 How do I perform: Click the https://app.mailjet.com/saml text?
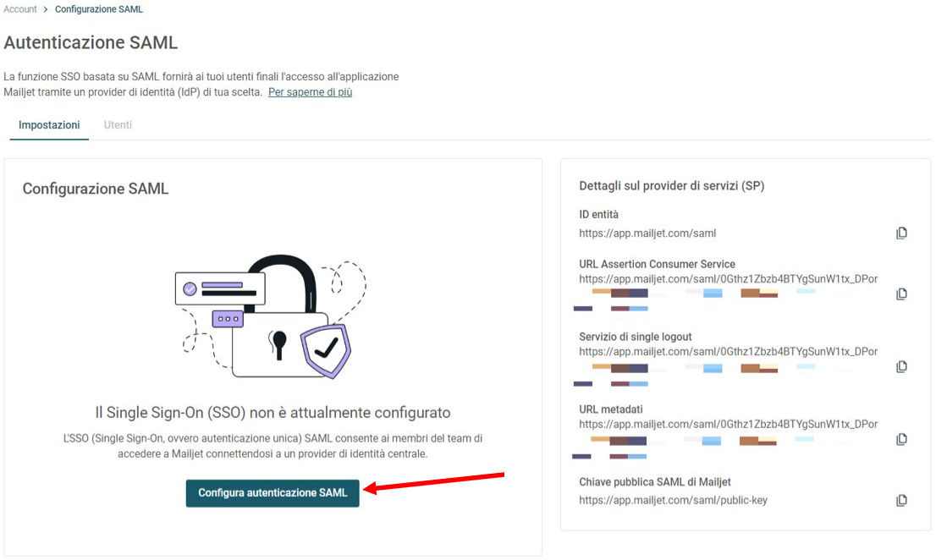click(x=647, y=233)
